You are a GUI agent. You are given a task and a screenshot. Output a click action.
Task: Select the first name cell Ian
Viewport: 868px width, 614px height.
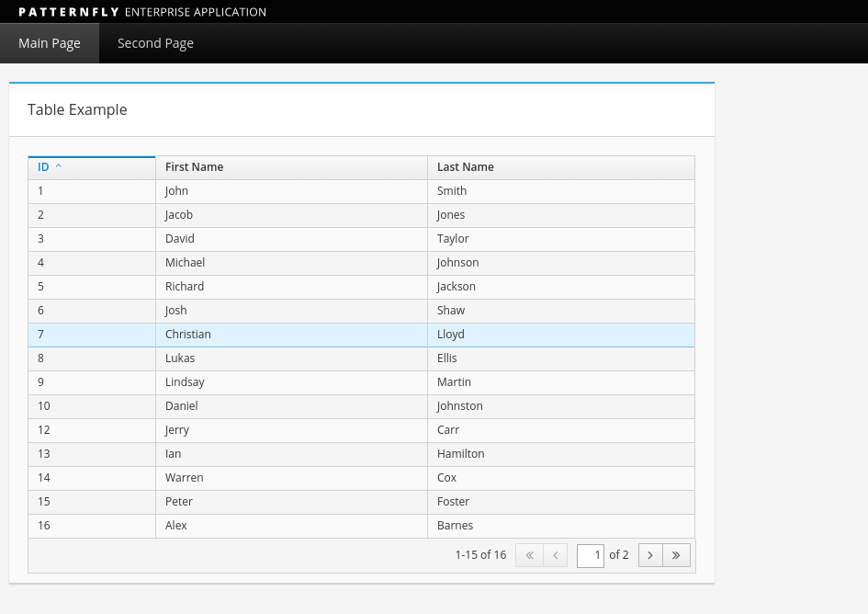pos(292,454)
